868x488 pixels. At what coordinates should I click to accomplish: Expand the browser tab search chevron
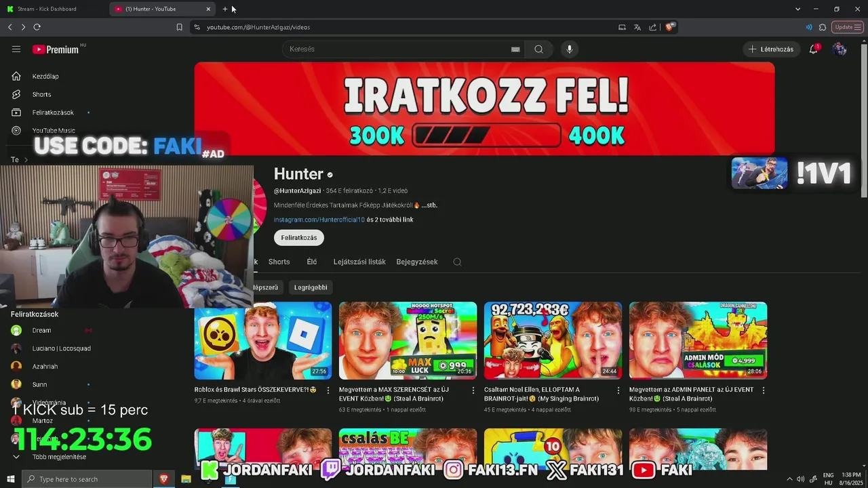coord(797,9)
